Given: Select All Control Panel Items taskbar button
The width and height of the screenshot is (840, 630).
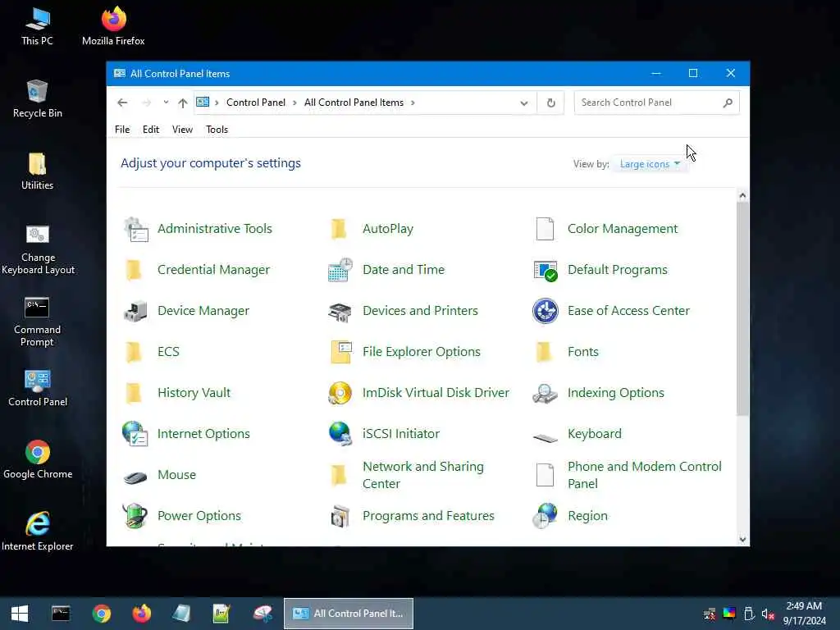Looking at the screenshot, I should tap(349, 614).
